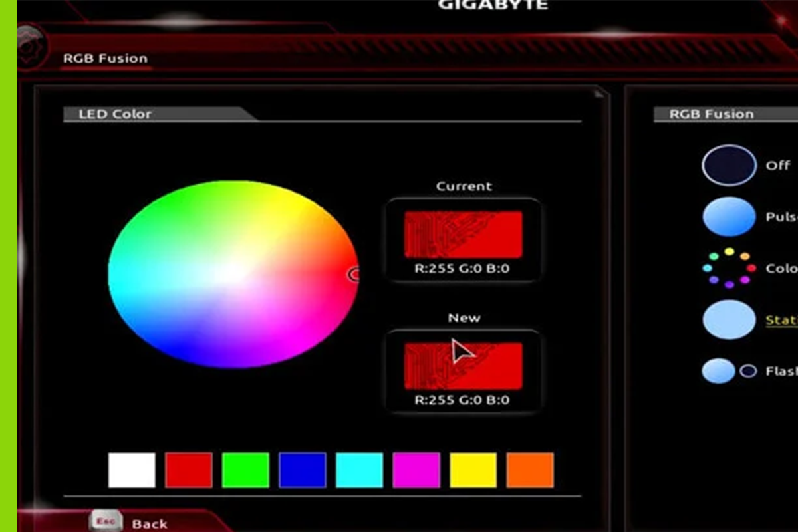Viewport: 798px width, 532px height.
Task: Click the RGB Fusion right panel header
Action: pyautogui.click(x=712, y=114)
